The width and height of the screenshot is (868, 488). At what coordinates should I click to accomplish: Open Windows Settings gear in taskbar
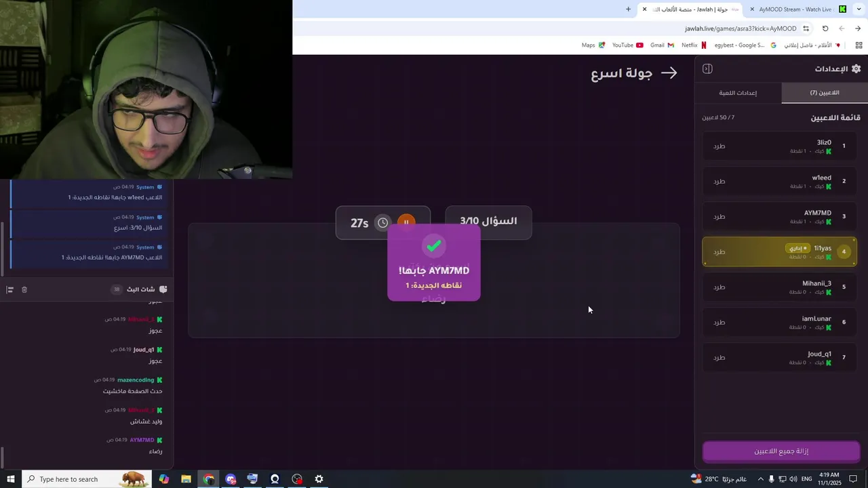pyautogui.click(x=319, y=479)
